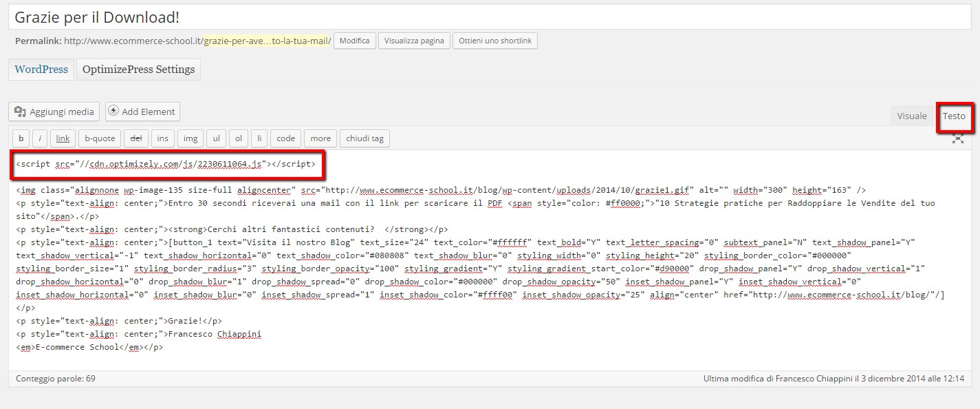
Task: Click the b-quote quicktag button
Action: (100, 138)
